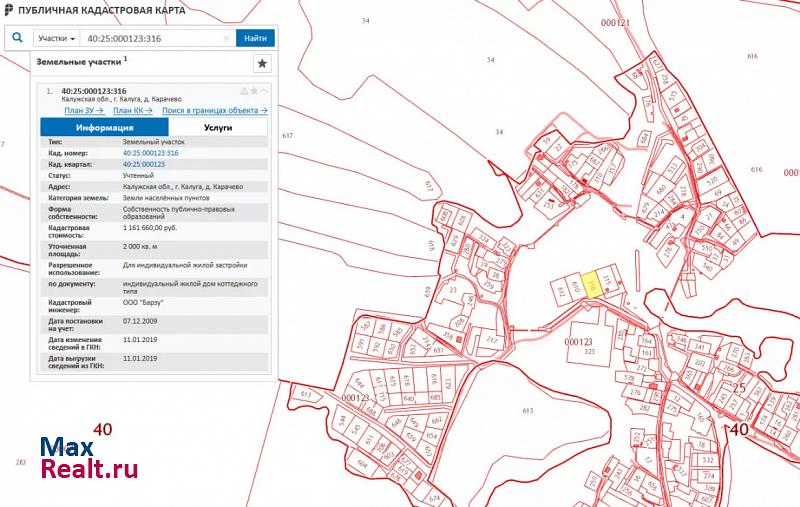
Task: Click the yellow highlighted parcel on map
Action: (x=592, y=285)
